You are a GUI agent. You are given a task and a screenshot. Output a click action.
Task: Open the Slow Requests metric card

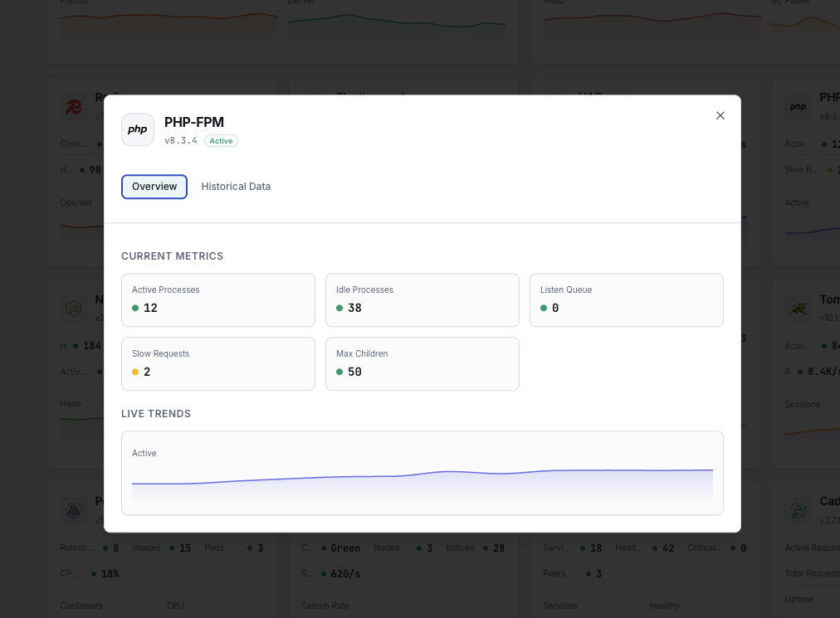217,363
